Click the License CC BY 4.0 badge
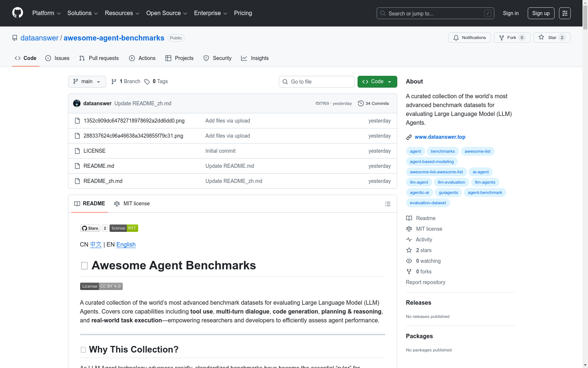The width and height of the screenshot is (588, 368). tap(101, 286)
